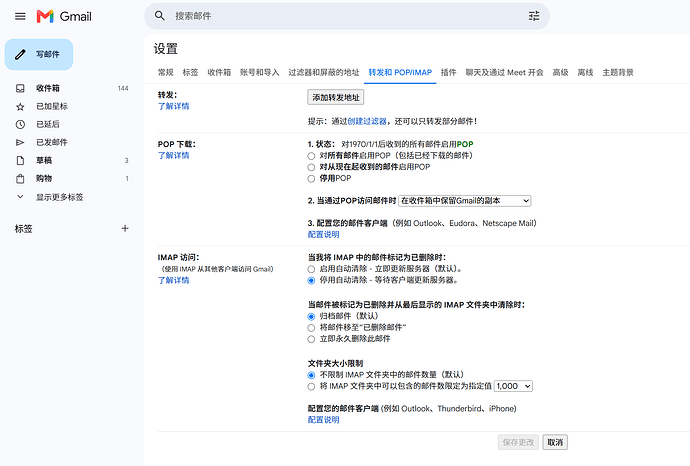
Task: Open the 创建过滤器 link
Action: point(367,121)
